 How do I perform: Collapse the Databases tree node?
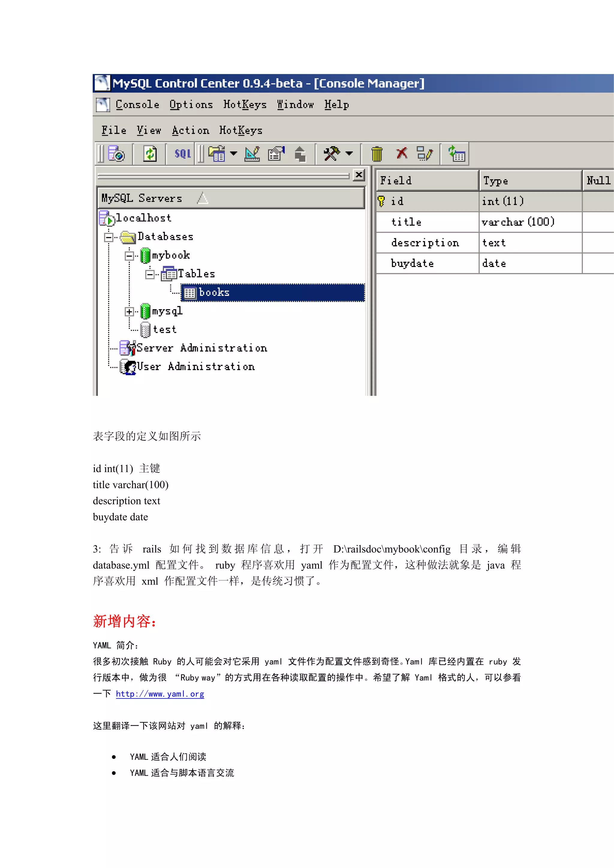(109, 237)
